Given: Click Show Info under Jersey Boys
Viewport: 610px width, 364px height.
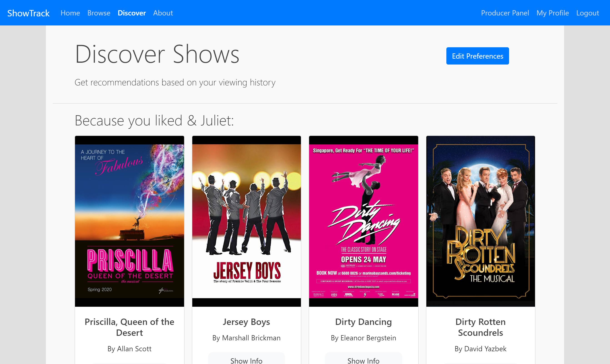Looking at the screenshot, I should click(246, 360).
